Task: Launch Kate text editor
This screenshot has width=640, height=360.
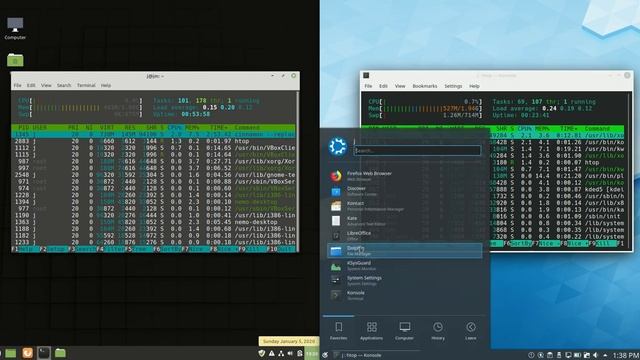Action: (x=404, y=221)
